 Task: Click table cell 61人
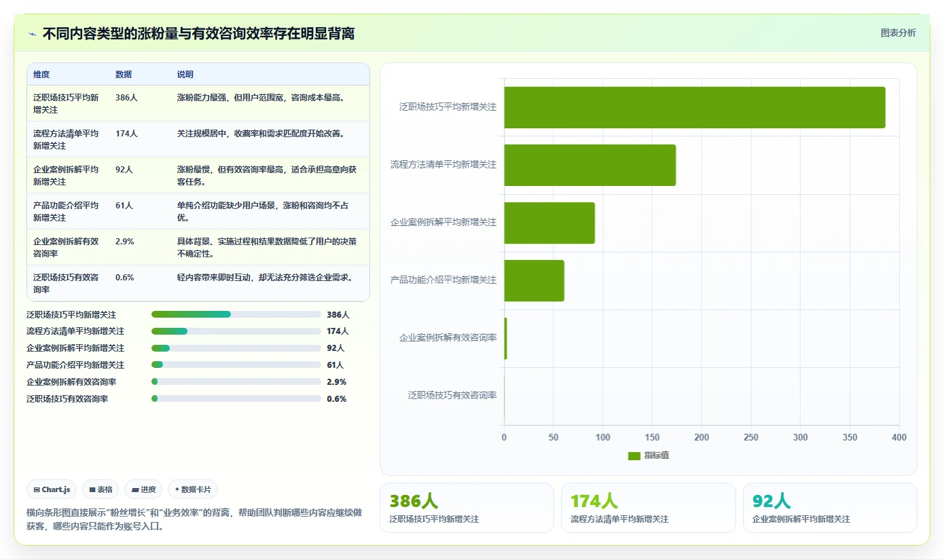124,206
